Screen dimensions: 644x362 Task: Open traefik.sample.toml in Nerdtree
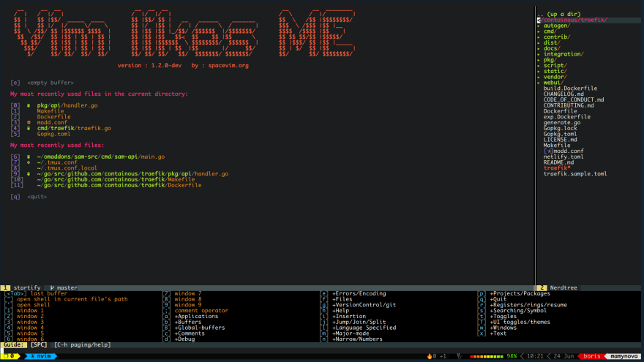point(575,174)
